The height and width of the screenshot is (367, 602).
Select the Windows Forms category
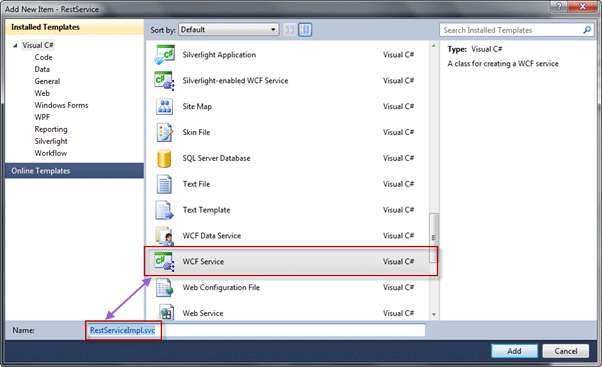pos(61,105)
